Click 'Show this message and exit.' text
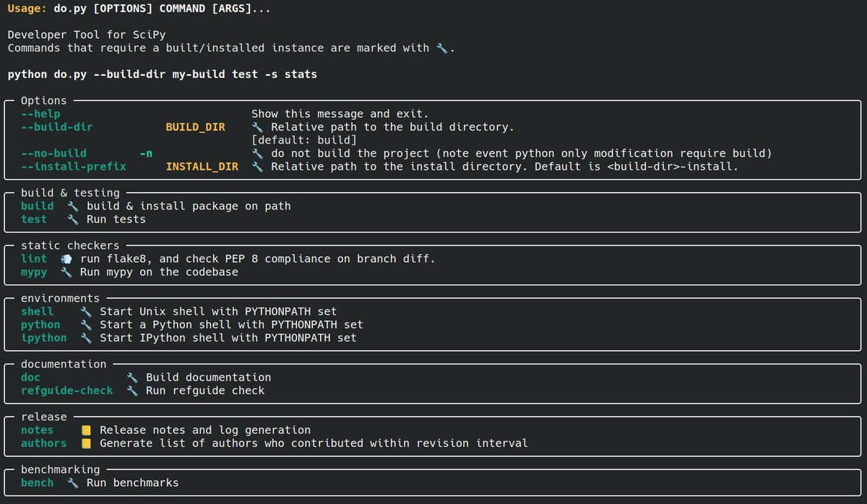This screenshot has width=867, height=504. point(340,114)
